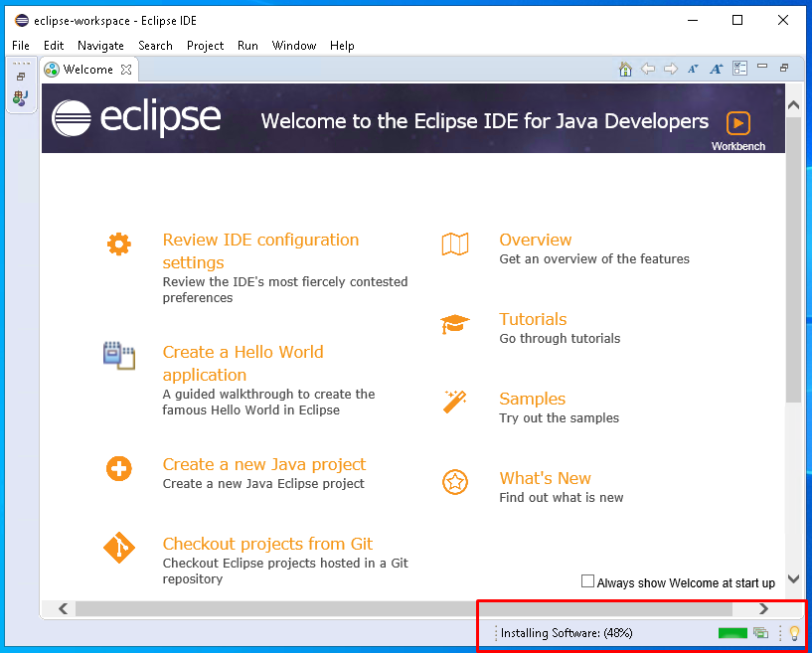Click the gear icon for IDE configuration
Viewport: 812px width, 653px height.
119,244
